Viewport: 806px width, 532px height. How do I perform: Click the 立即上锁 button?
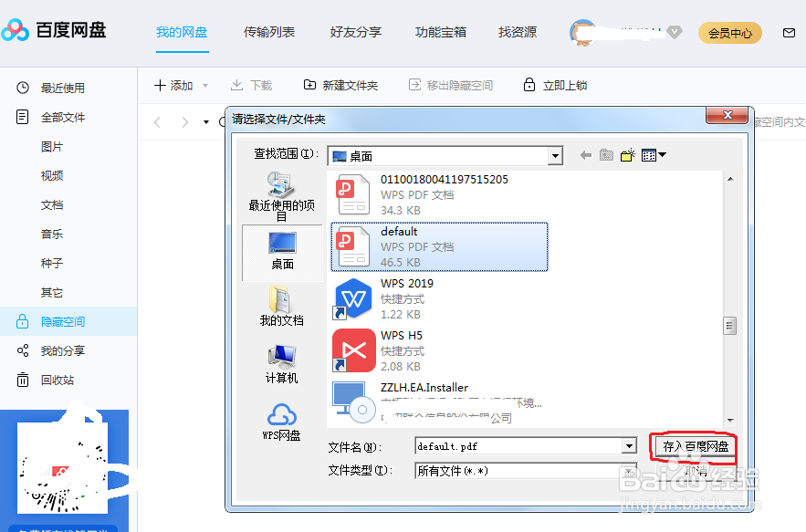click(555, 86)
